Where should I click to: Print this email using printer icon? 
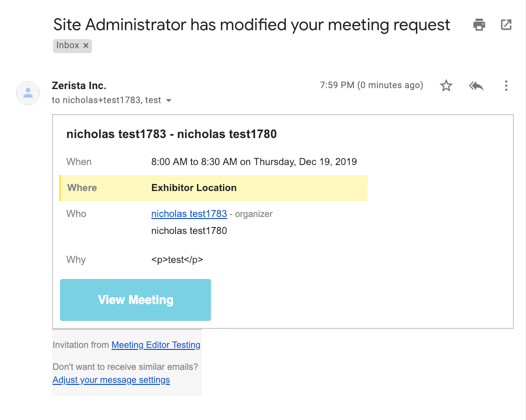tap(479, 25)
